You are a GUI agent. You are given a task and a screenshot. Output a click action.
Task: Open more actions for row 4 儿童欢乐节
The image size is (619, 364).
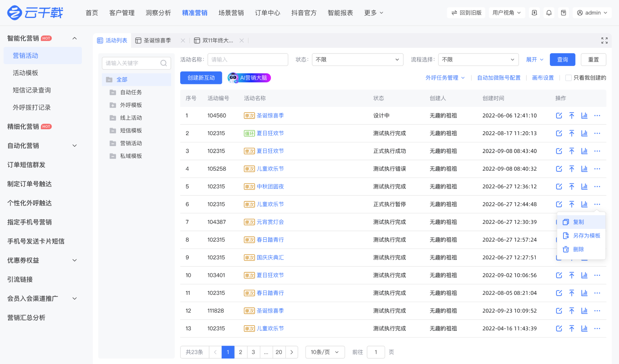tap(597, 169)
